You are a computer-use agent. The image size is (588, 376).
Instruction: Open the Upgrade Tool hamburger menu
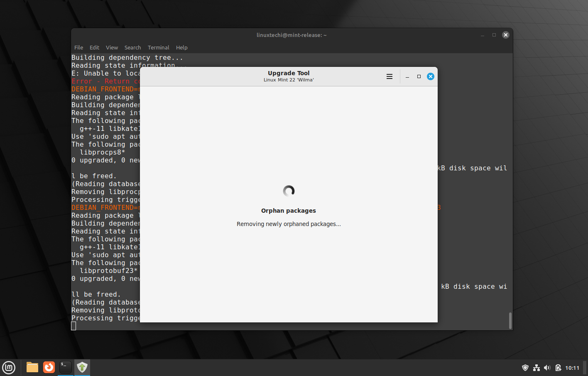click(390, 76)
